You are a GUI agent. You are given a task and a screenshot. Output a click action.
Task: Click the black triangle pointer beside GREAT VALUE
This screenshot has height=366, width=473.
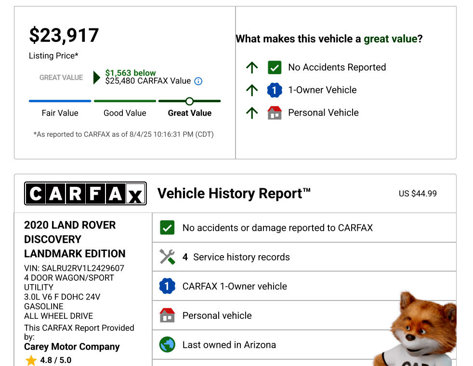pos(97,77)
